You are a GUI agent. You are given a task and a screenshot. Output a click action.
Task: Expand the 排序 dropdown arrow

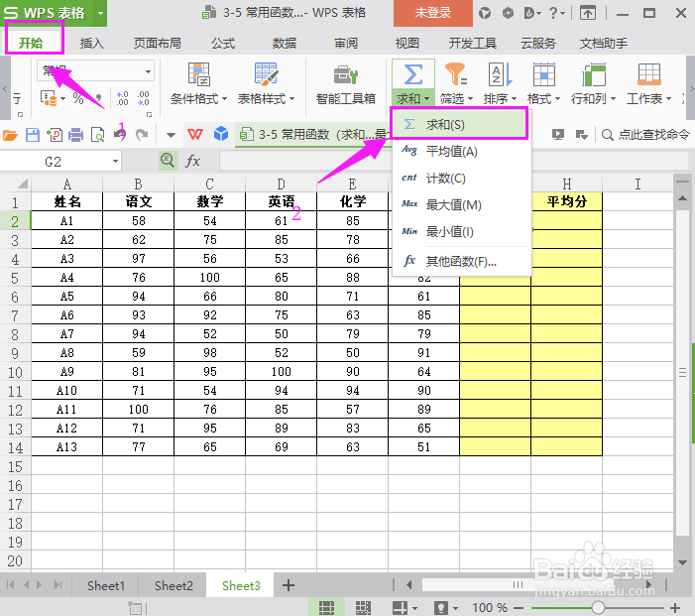515,99
